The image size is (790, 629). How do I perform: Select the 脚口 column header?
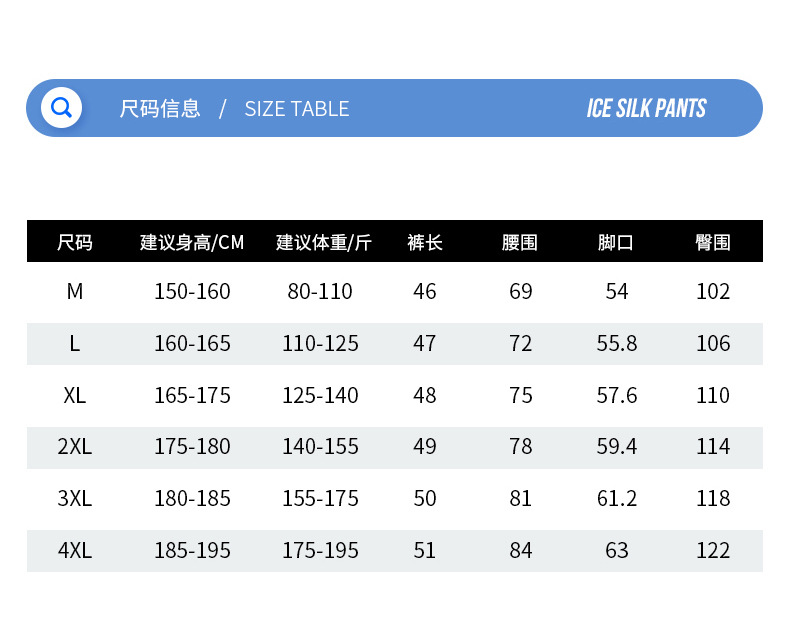(x=616, y=242)
